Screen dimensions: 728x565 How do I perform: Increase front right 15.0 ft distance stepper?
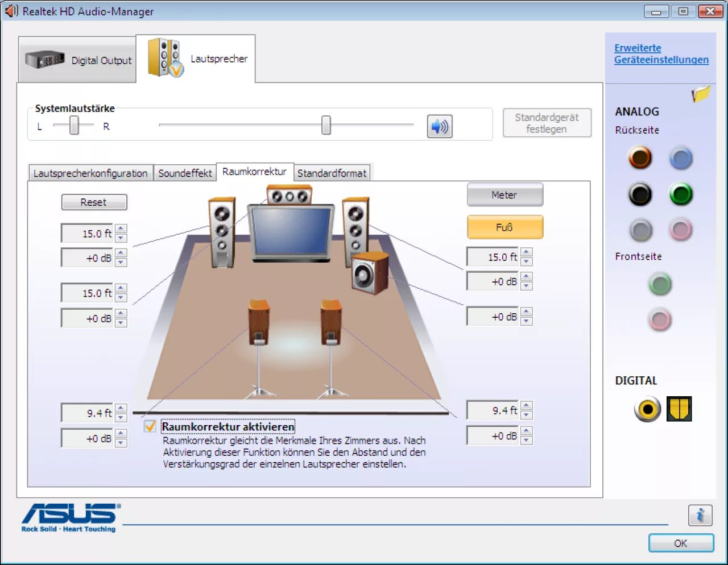[x=527, y=252]
